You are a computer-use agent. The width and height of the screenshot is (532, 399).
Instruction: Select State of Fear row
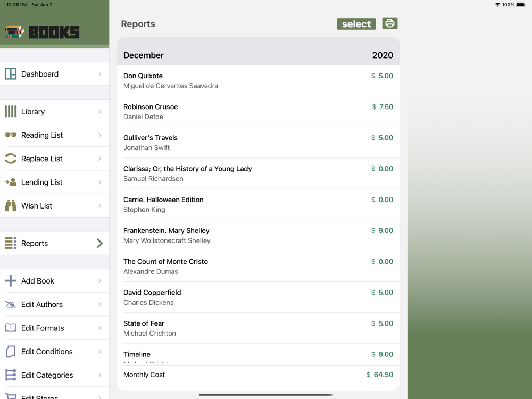(258, 328)
